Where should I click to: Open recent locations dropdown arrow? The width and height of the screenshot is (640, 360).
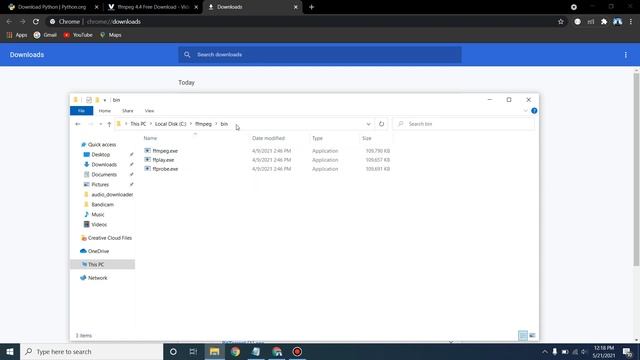pos(101,124)
